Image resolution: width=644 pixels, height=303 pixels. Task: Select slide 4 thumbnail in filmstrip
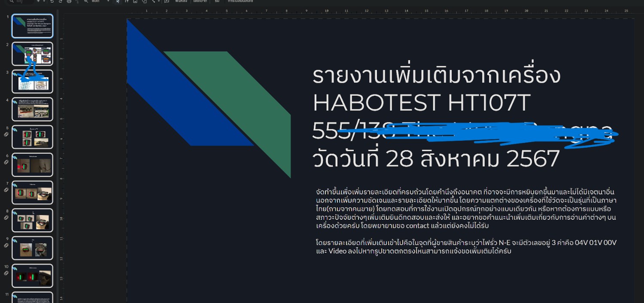point(33,109)
